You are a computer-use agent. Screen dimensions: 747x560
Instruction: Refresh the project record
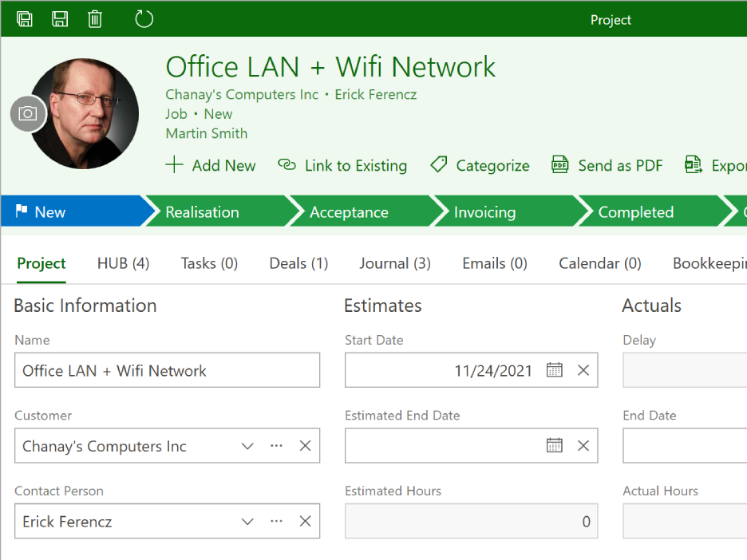[144, 18]
